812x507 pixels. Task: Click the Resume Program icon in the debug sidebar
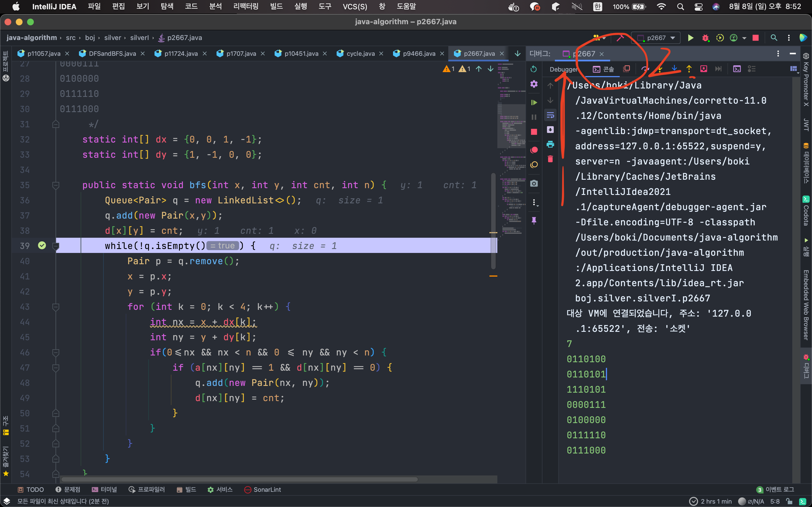tap(534, 102)
